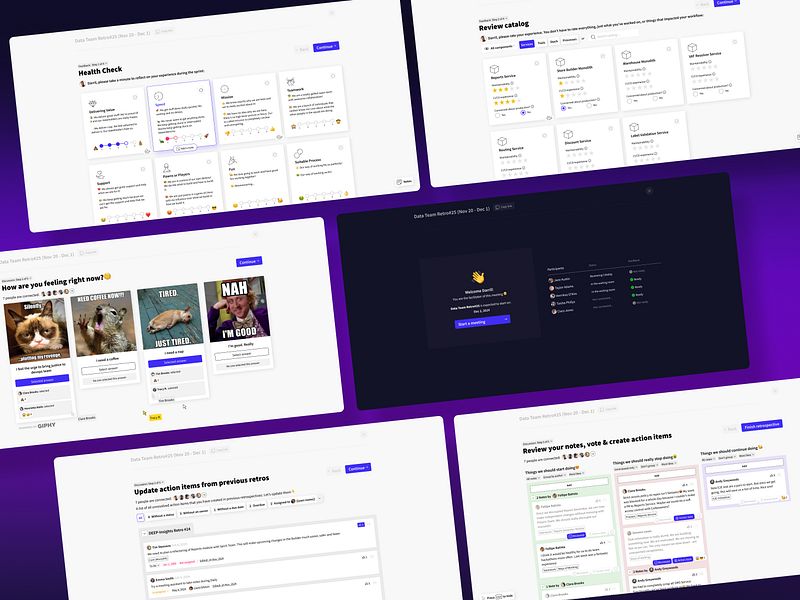
Task: Click the red heart on the Support scale
Action: [148, 214]
